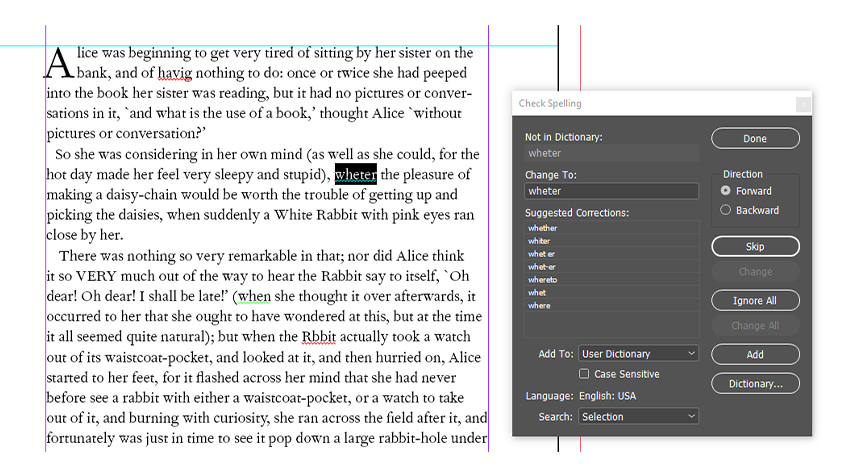Click in the Change To field
Viewport: 850px width, 475px height.
tap(611, 191)
